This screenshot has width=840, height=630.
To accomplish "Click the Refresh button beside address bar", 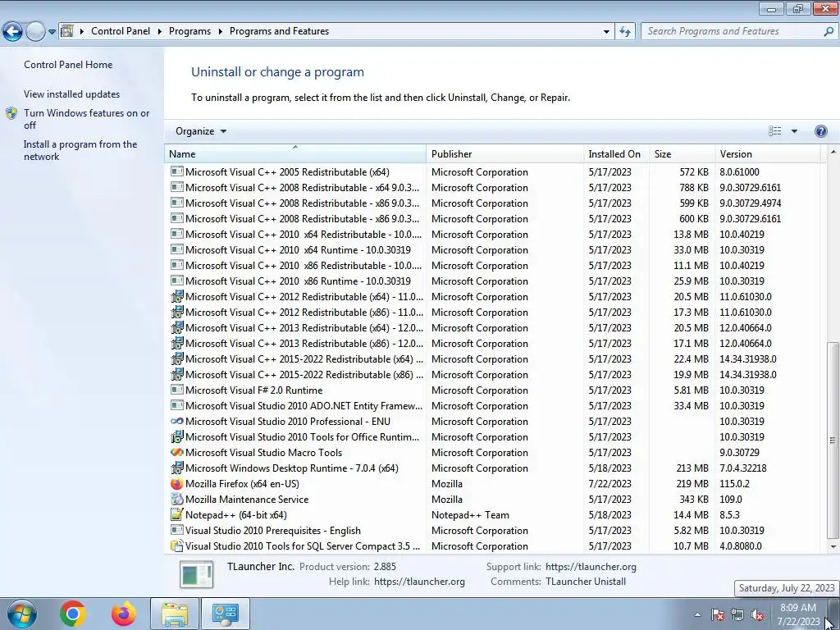I will point(624,32).
